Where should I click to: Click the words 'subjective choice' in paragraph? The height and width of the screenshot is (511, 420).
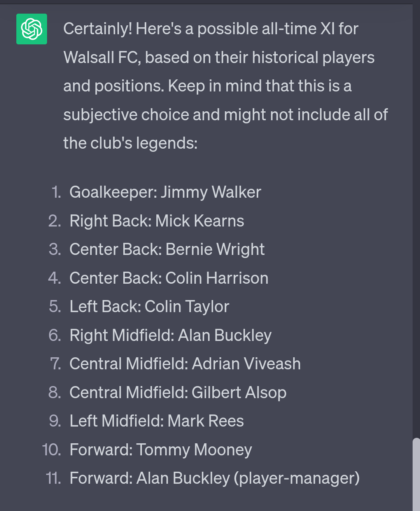click(x=127, y=115)
